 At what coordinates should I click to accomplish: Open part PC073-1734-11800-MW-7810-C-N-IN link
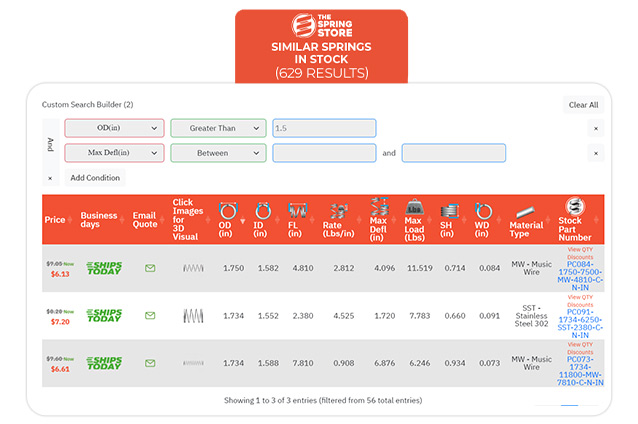(x=580, y=371)
